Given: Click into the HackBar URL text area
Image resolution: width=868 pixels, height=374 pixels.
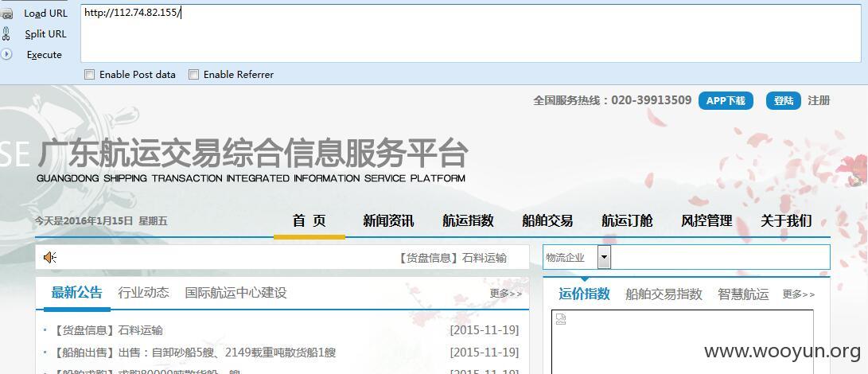Looking at the screenshot, I should click(x=470, y=33).
